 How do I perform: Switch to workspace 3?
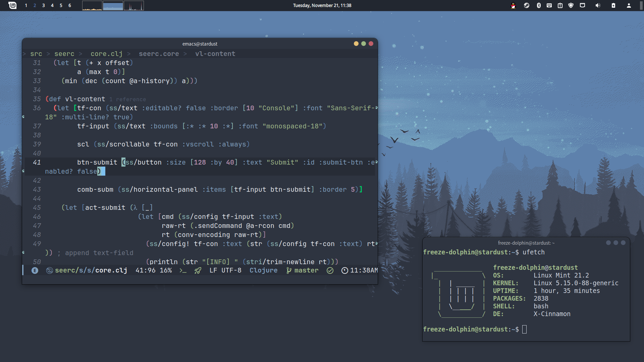[x=44, y=5]
